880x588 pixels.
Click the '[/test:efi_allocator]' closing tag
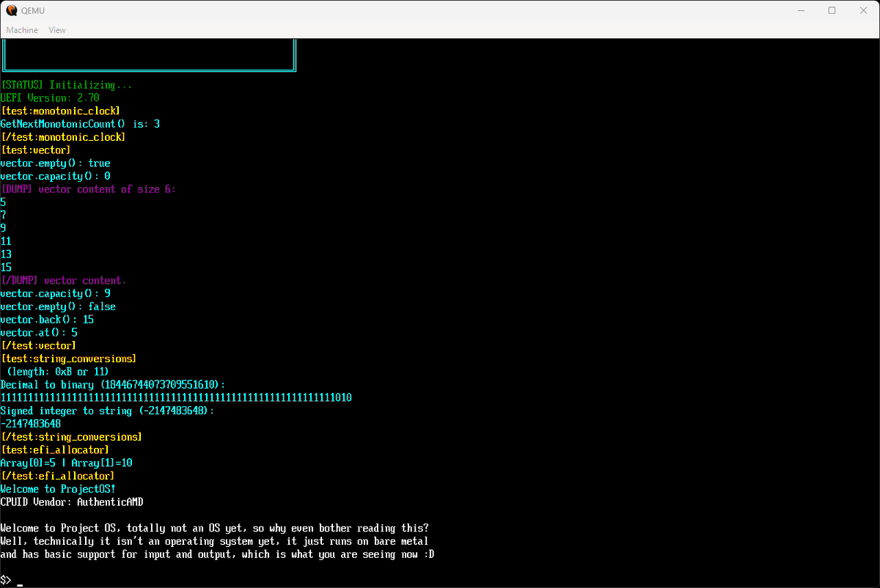[x=58, y=477]
